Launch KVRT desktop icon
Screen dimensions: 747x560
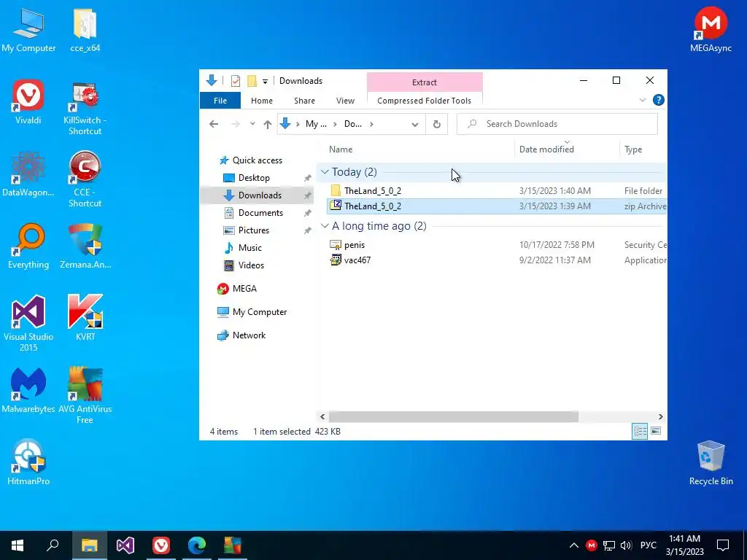pyautogui.click(x=85, y=319)
